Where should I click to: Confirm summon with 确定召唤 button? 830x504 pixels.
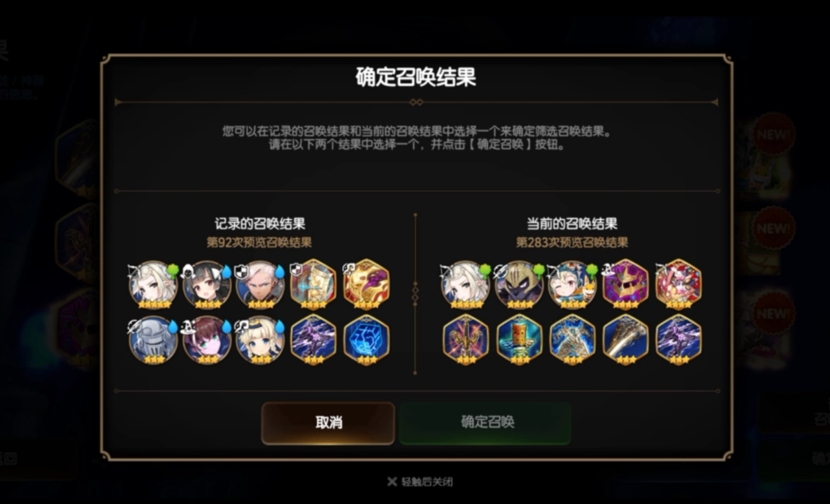tap(485, 423)
